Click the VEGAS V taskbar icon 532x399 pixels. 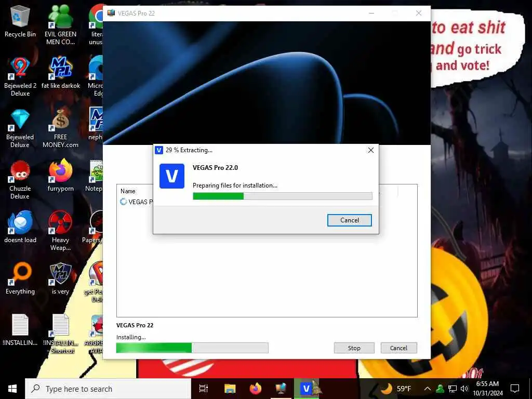pyautogui.click(x=307, y=389)
